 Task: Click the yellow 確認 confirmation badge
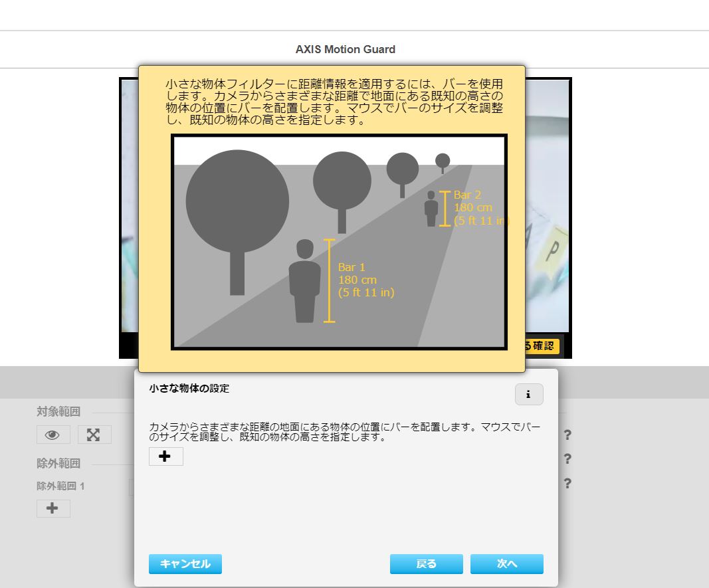tap(541, 346)
